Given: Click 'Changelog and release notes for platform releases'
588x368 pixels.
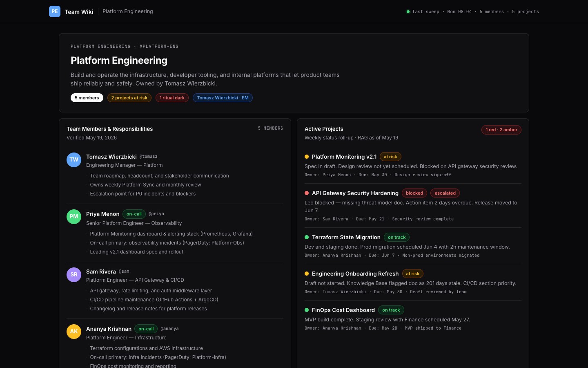Looking at the screenshot, I should tap(149, 309).
